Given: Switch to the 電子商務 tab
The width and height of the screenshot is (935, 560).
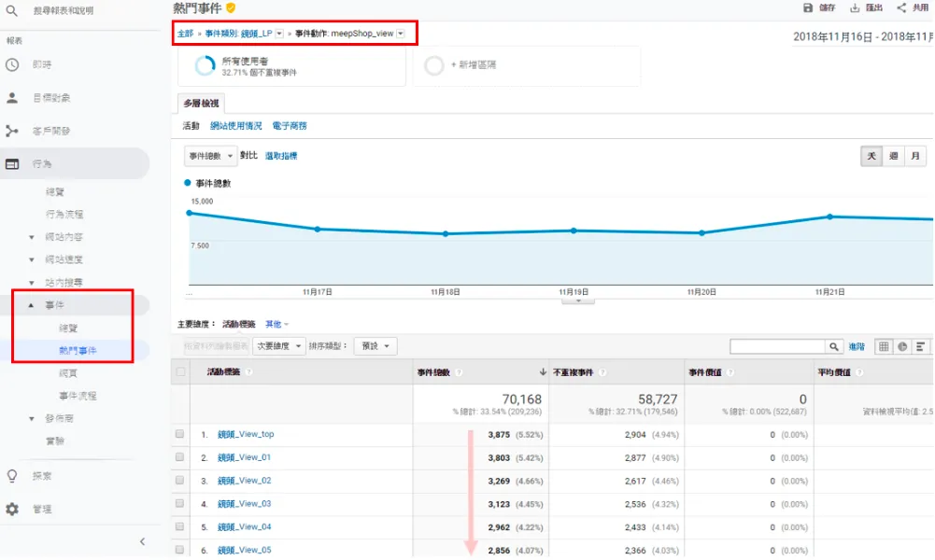Looking at the screenshot, I should (x=290, y=126).
